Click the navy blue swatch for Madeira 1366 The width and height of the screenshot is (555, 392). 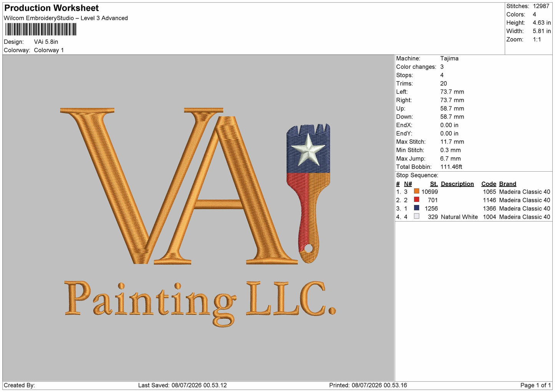point(416,208)
